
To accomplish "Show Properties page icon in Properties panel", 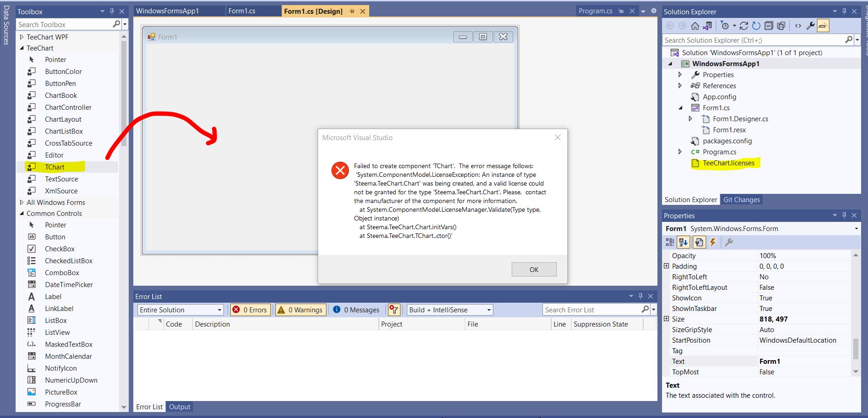I will click(699, 242).
